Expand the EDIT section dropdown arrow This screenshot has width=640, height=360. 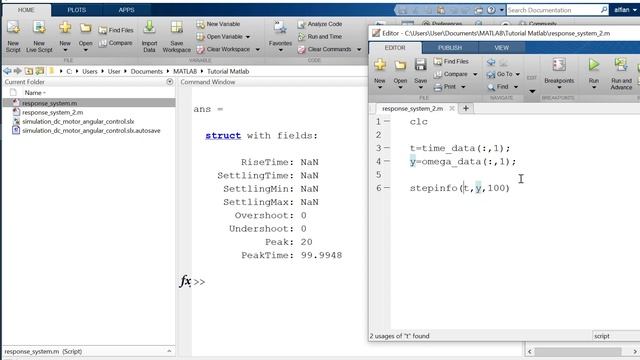532,91
